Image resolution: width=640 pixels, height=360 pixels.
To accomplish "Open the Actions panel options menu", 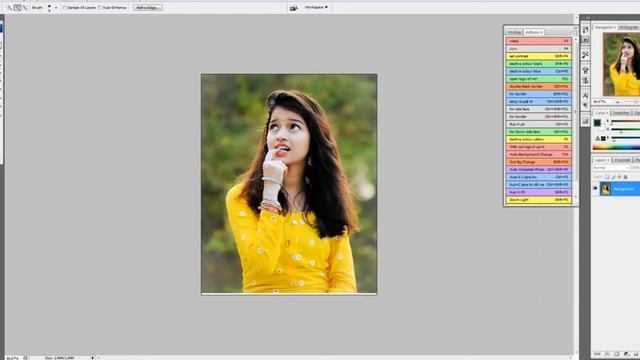I will tap(575, 32).
